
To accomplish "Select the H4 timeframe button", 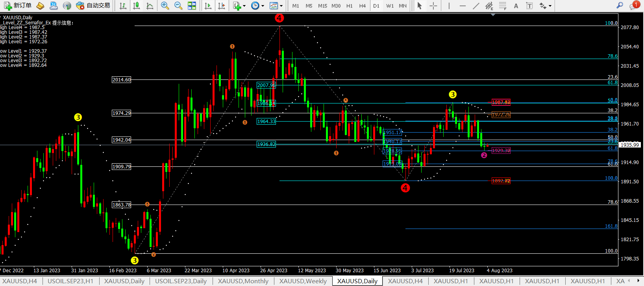I will pyautogui.click(x=363, y=6).
